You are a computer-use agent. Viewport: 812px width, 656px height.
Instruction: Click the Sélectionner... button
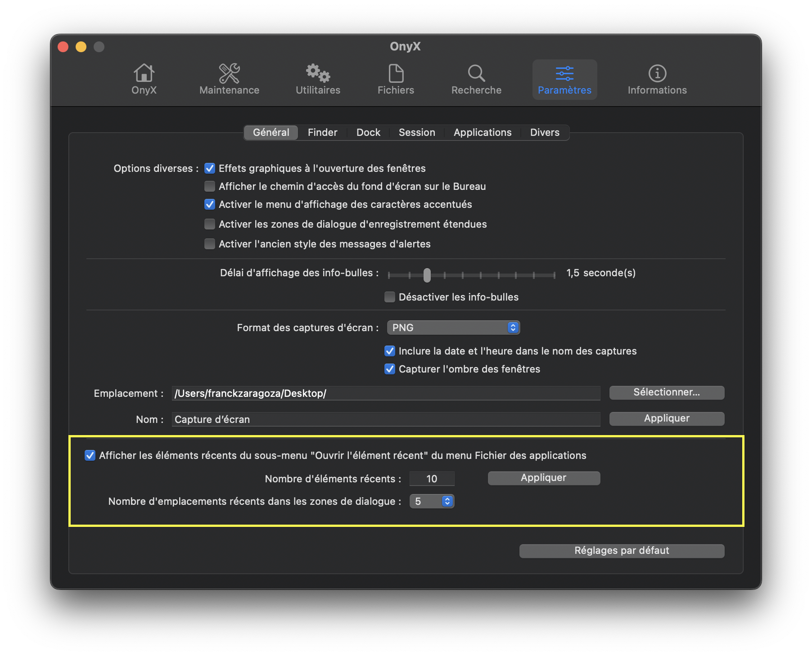[x=667, y=392]
